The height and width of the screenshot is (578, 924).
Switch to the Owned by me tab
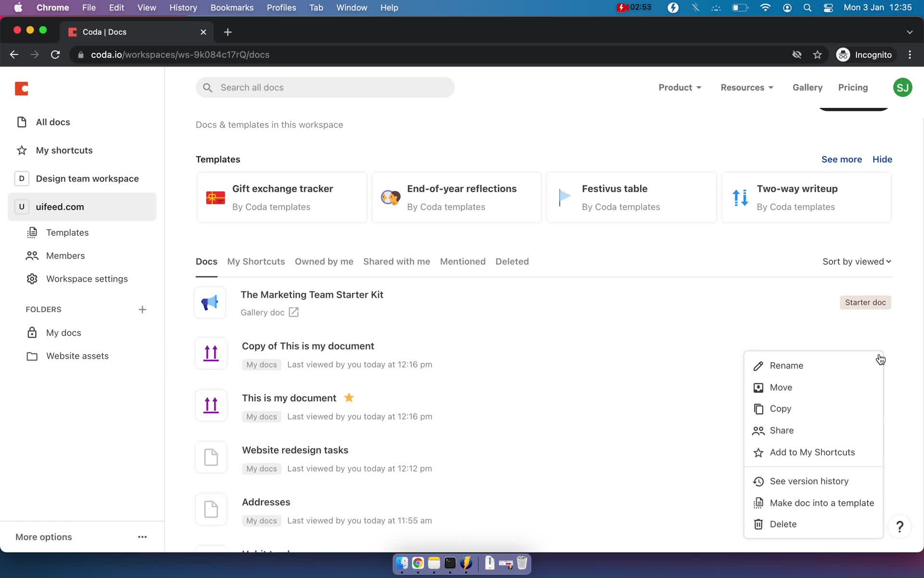tap(324, 262)
